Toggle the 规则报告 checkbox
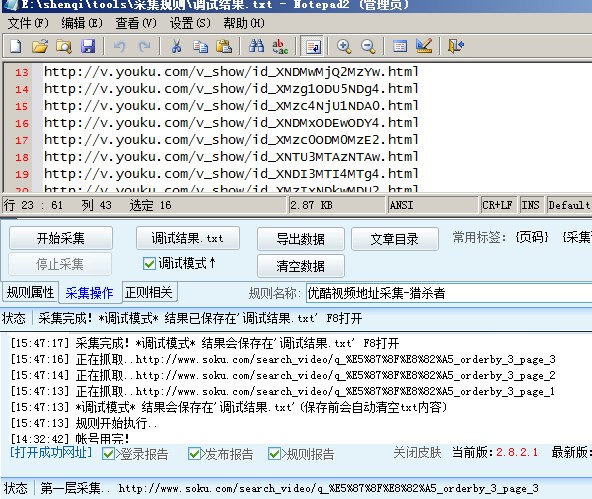 pos(274,454)
